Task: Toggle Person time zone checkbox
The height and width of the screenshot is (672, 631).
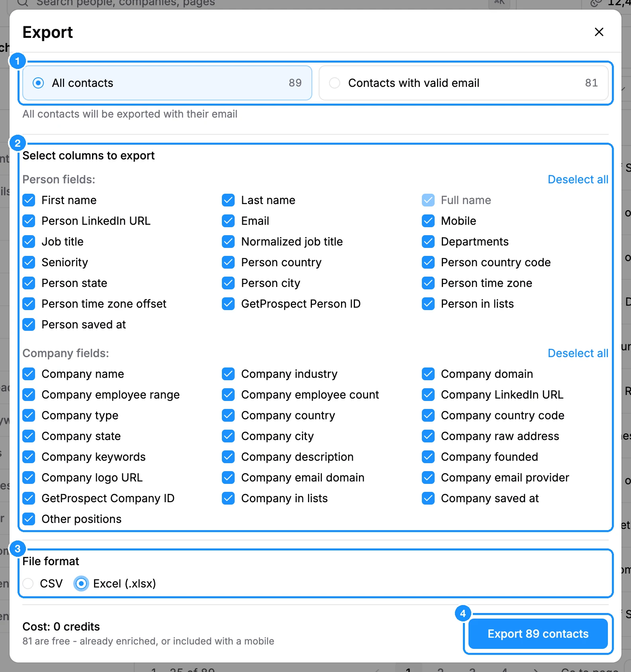Action: tap(428, 283)
